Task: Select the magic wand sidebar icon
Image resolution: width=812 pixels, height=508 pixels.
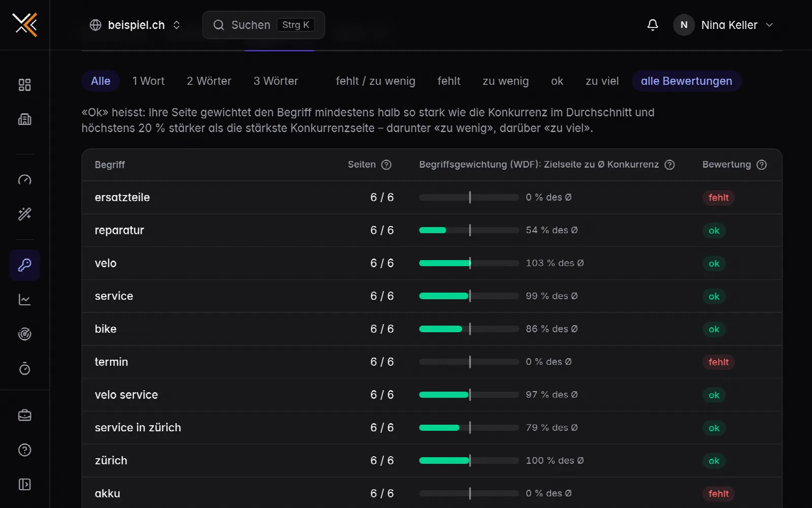Action: [x=24, y=214]
